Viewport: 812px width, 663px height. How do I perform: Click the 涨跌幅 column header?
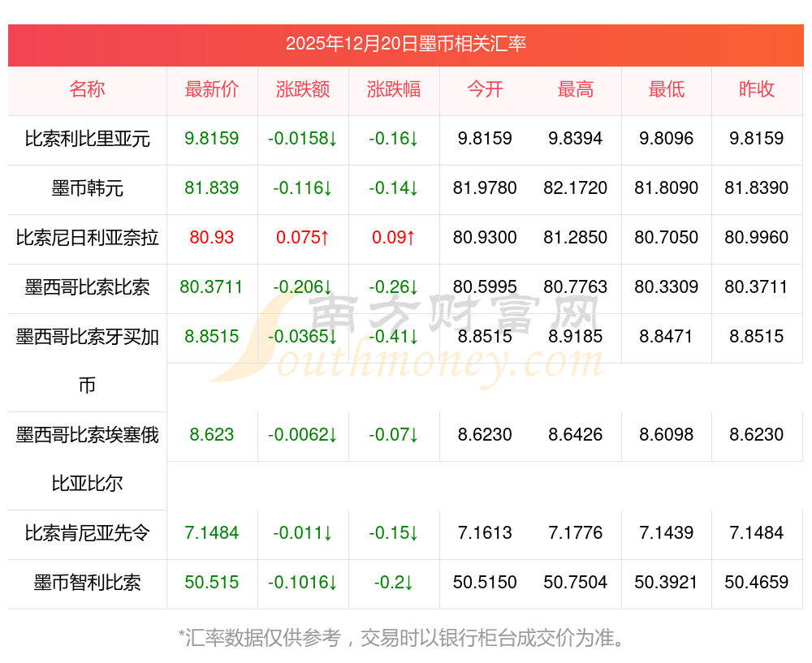[394, 89]
